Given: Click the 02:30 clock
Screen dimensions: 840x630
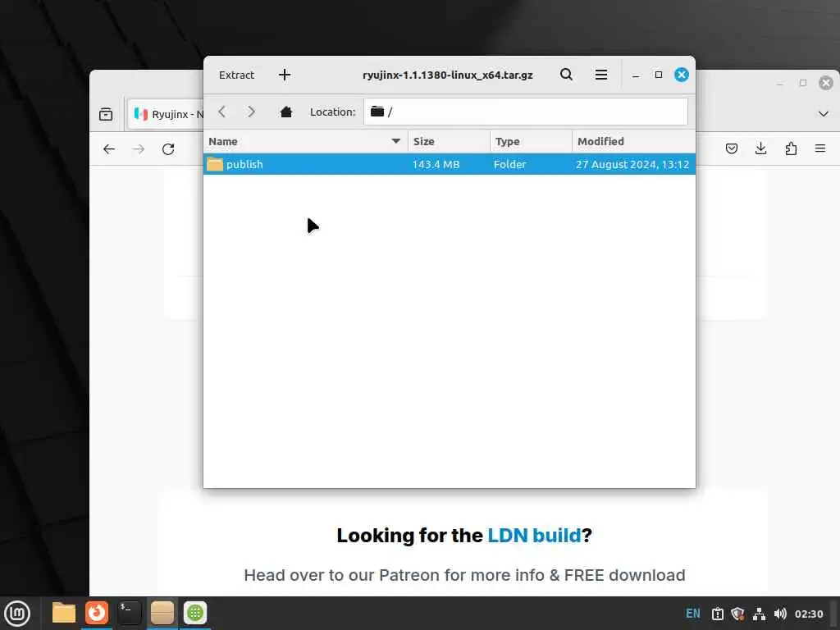Looking at the screenshot, I should click(x=808, y=614).
